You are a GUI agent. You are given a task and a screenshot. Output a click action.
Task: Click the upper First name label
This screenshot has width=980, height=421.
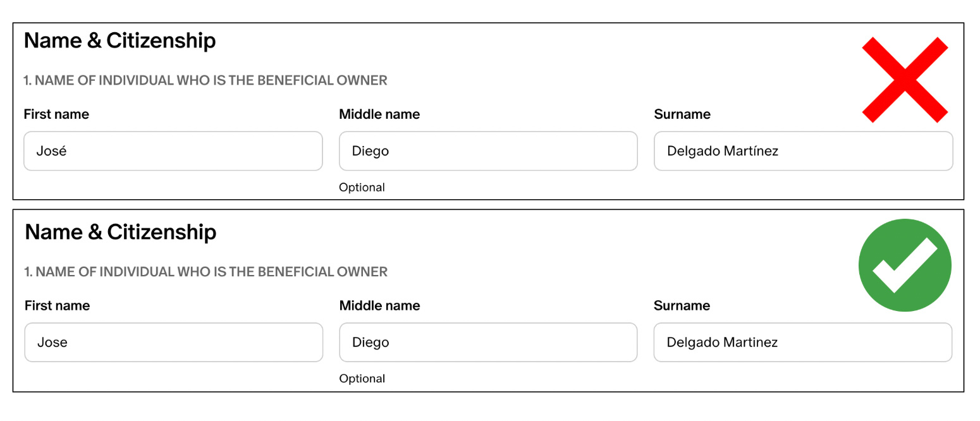click(56, 114)
